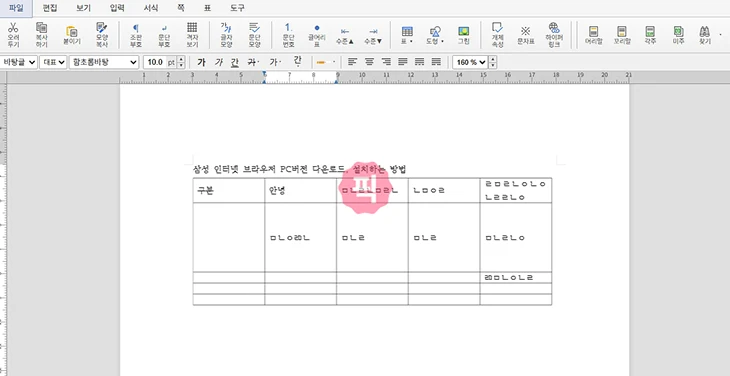Align paragraph left
730x376 pixels.
(x=353, y=62)
